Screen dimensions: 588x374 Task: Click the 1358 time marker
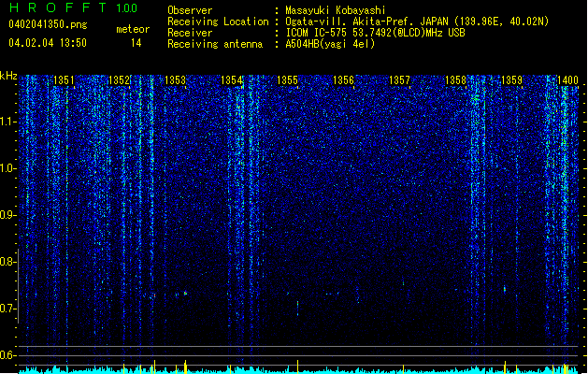(455, 80)
